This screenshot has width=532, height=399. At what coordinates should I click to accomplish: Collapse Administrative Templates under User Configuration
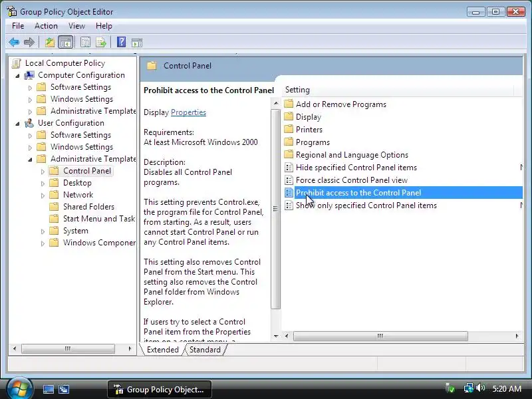pos(30,159)
